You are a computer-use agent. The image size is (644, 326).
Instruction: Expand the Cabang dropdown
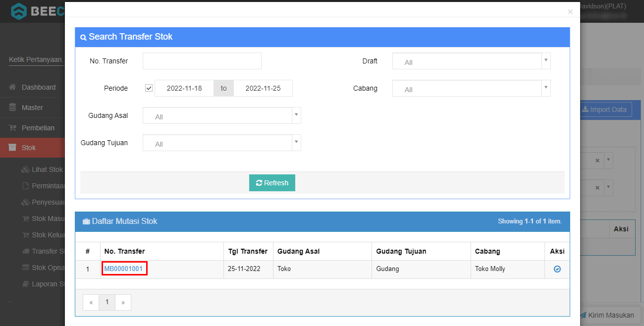(x=471, y=89)
